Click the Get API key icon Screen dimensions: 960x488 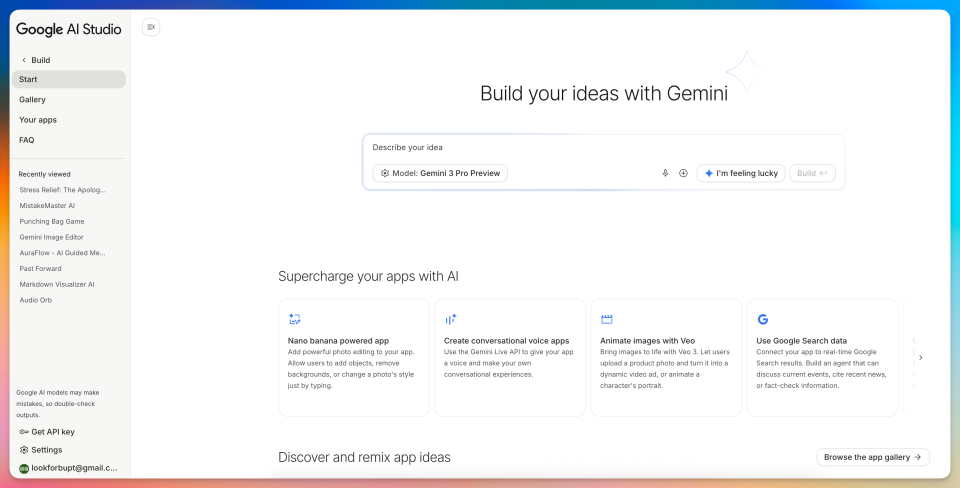tap(24, 432)
